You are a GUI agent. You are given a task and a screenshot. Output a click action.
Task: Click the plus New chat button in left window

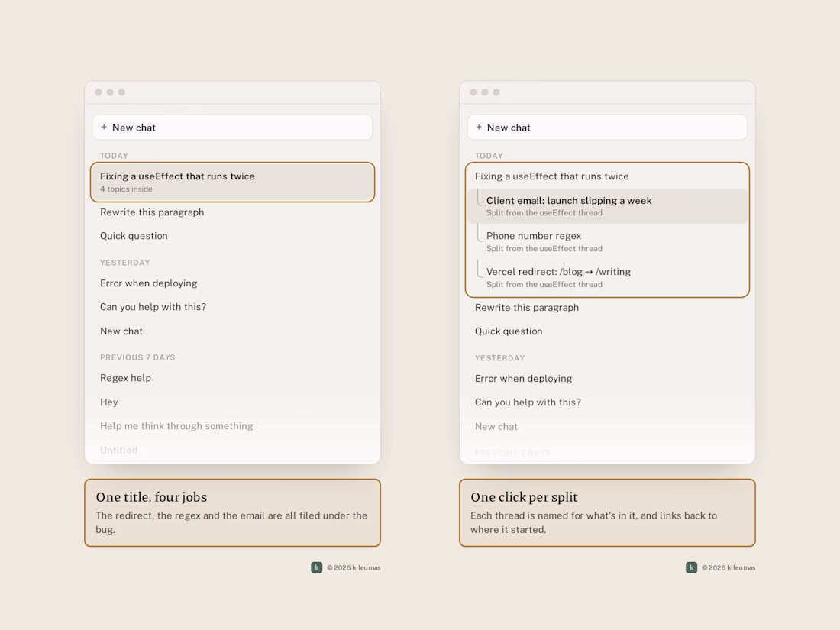232,128
